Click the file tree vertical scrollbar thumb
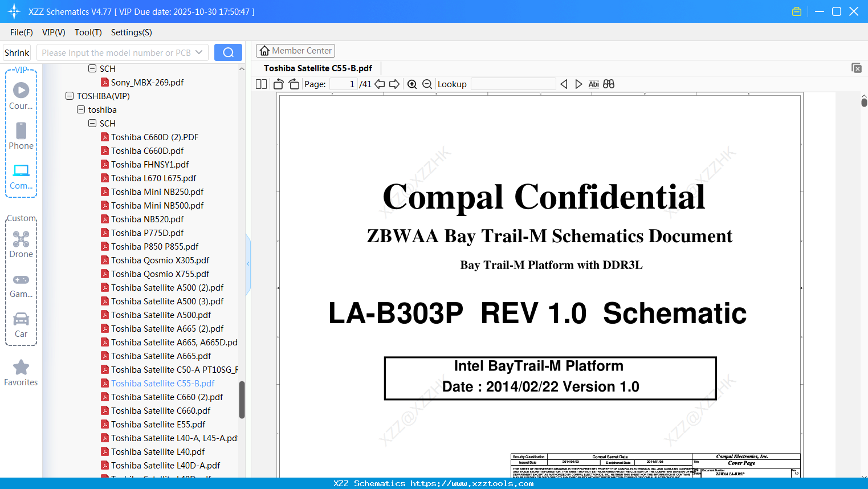This screenshot has width=868, height=489. click(242, 400)
